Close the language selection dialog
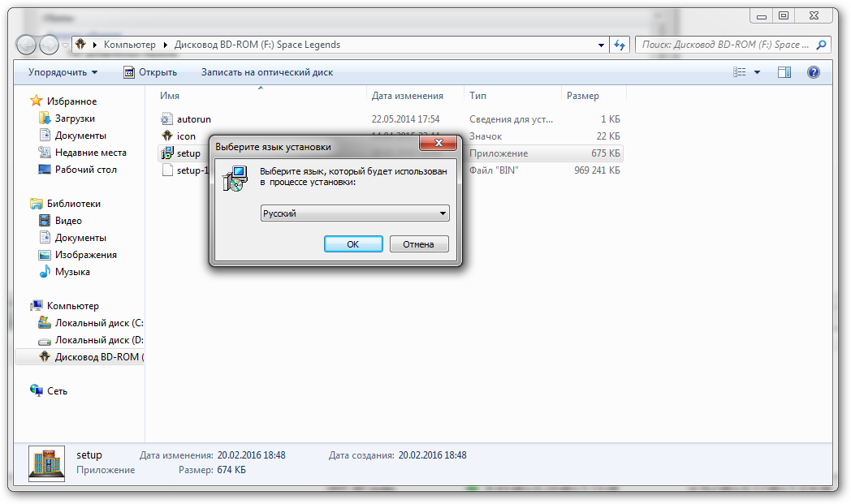Image resolution: width=851 pixels, height=504 pixels. [439, 143]
